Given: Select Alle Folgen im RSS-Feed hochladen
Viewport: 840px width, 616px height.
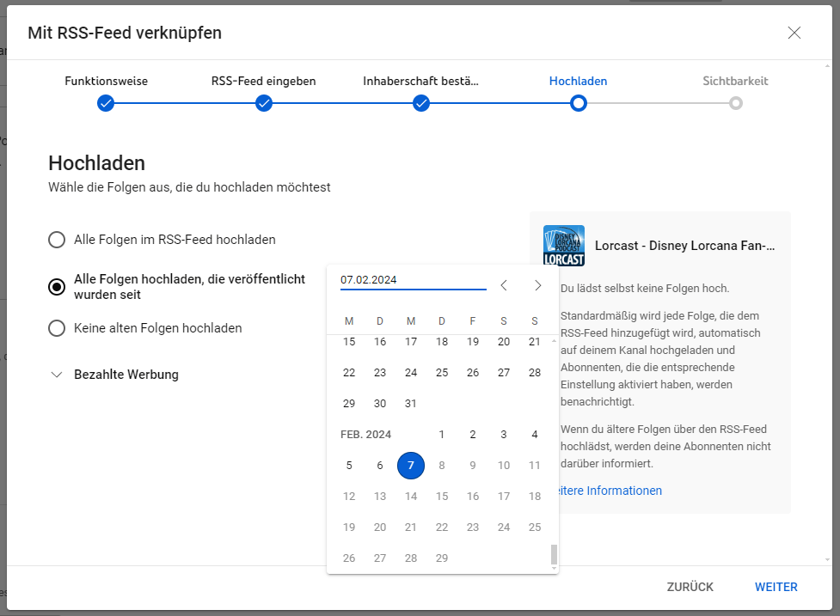Looking at the screenshot, I should tap(57, 240).
